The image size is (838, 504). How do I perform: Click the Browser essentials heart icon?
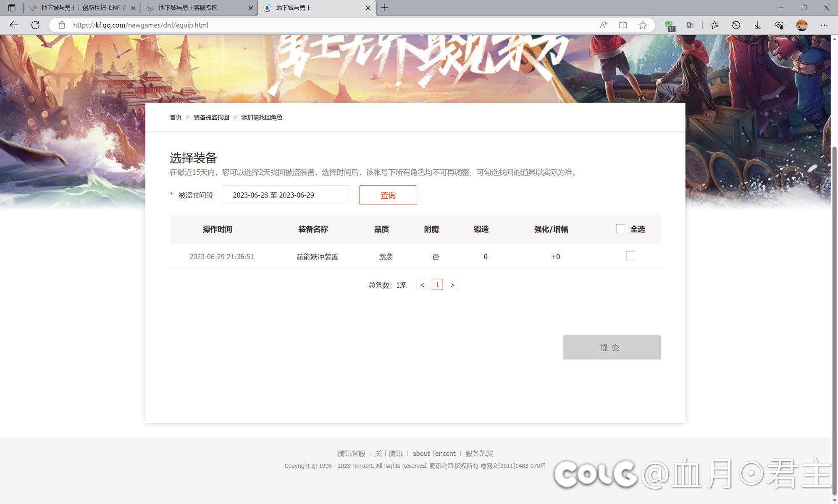pyautogui.click(x=779, y=25)
